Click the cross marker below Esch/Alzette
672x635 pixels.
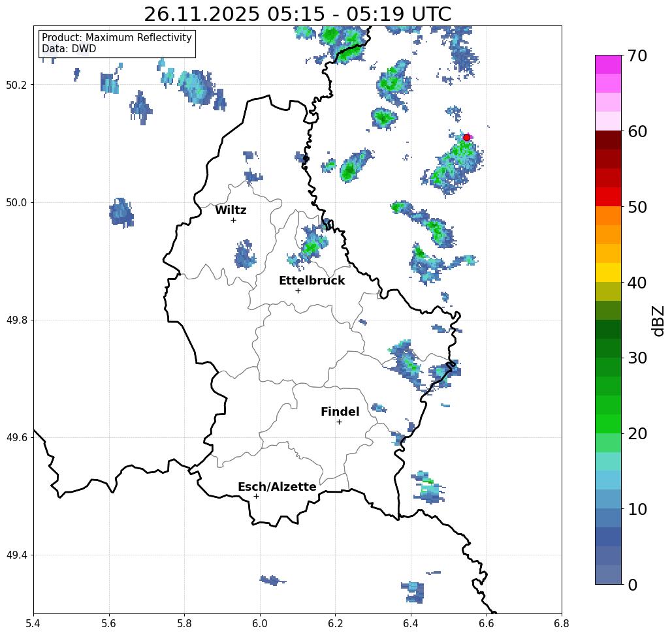(256, 497)
